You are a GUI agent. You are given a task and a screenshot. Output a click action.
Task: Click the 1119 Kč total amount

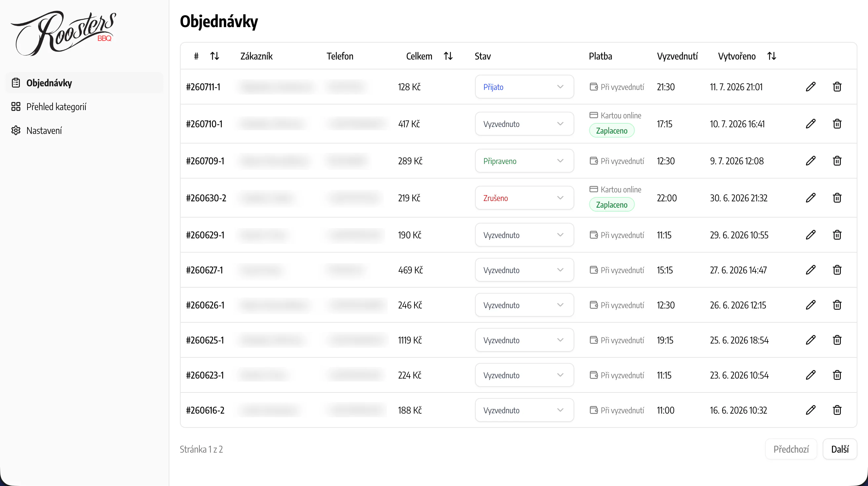click(410, 340)
